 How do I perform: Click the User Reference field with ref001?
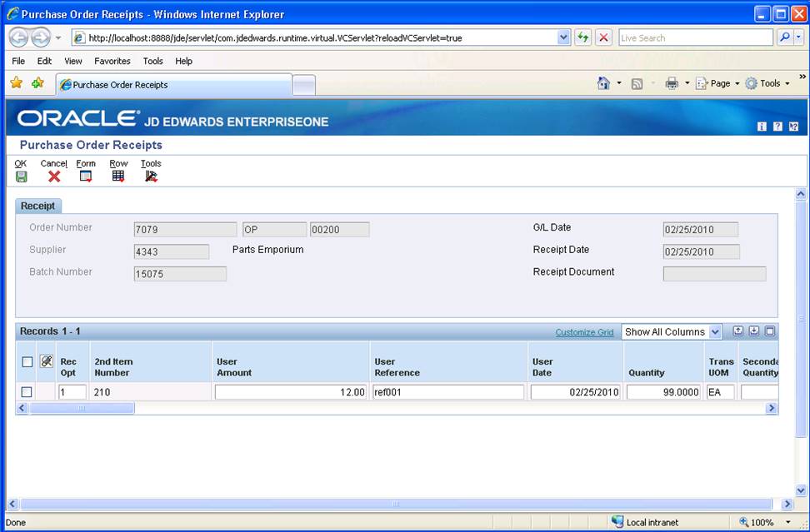click(x=447, y=392)
